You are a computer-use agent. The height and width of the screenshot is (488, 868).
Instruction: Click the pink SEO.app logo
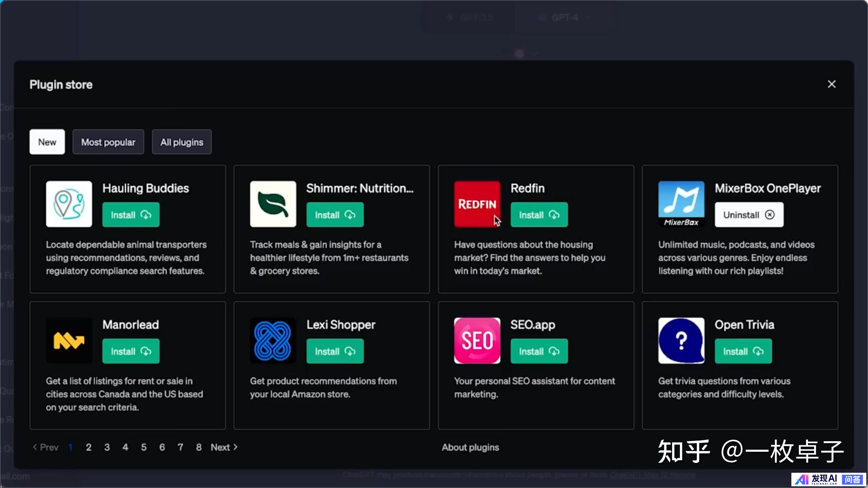click(477, 341)
